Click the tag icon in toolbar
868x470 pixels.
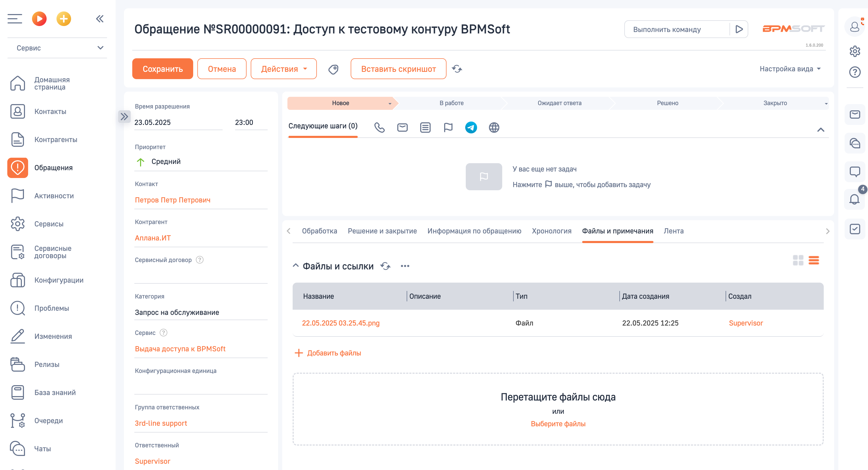(x=333, y=69)
